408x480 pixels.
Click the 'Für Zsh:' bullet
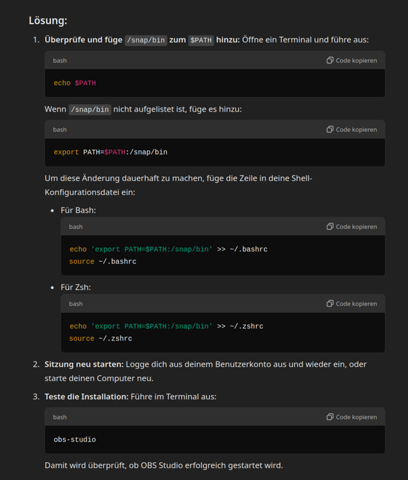pos(76,287)
